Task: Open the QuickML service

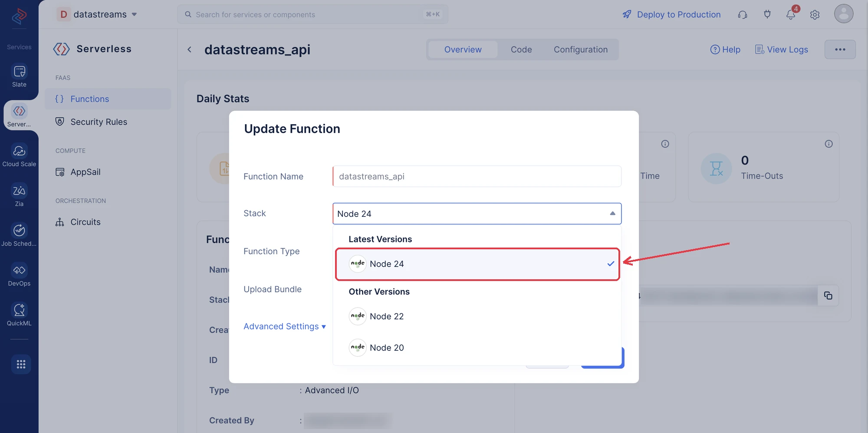Action: (x=19, y=314)
